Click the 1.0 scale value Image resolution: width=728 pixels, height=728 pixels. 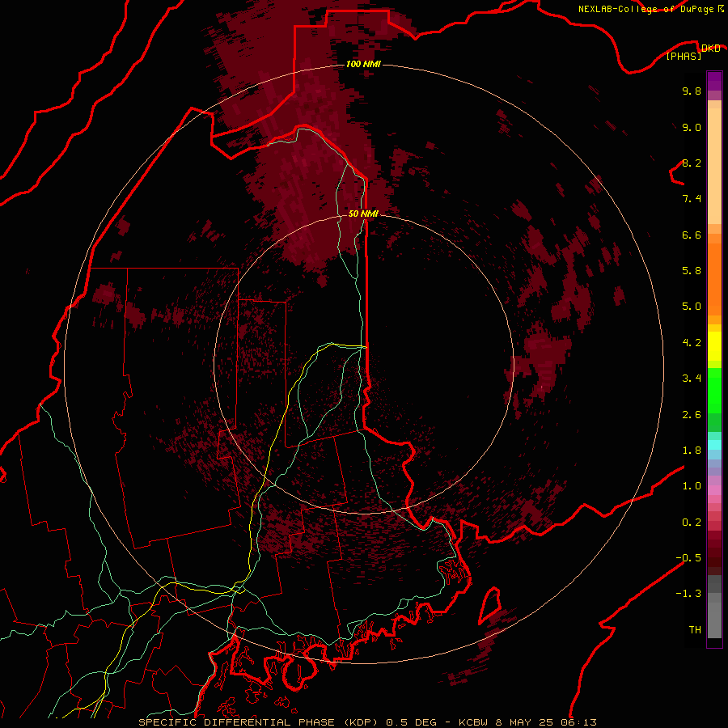coord(692,486)
